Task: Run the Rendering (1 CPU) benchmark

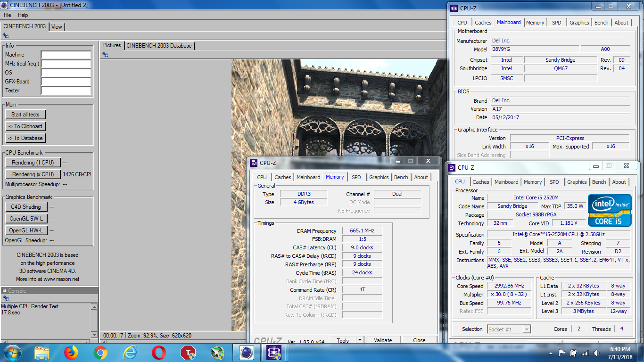Action: click(33, 163)
